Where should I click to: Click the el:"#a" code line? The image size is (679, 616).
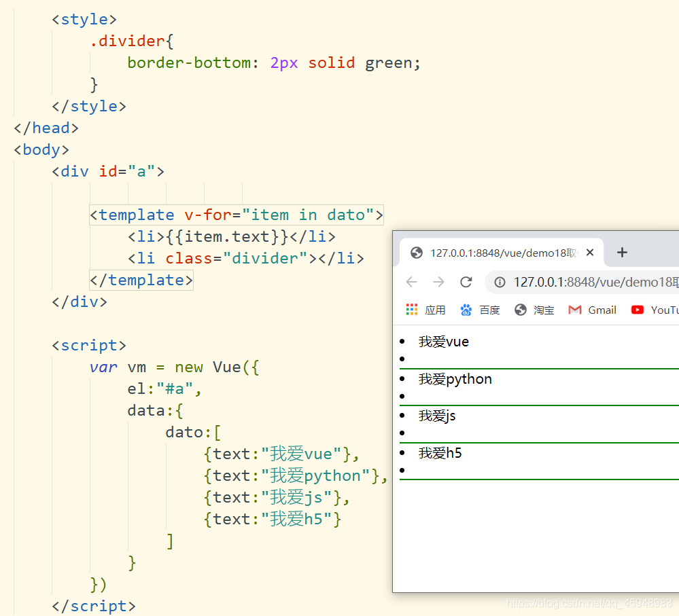pos(164,389)
